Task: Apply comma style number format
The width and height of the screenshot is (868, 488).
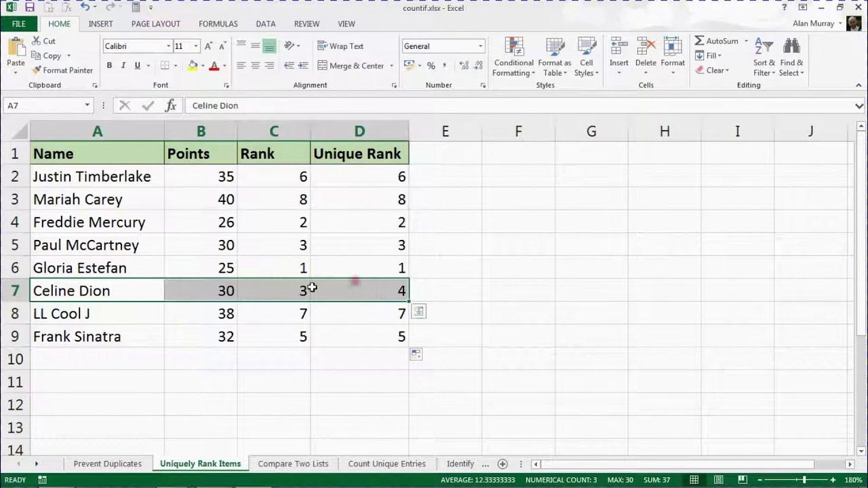Action: [445, 66]
